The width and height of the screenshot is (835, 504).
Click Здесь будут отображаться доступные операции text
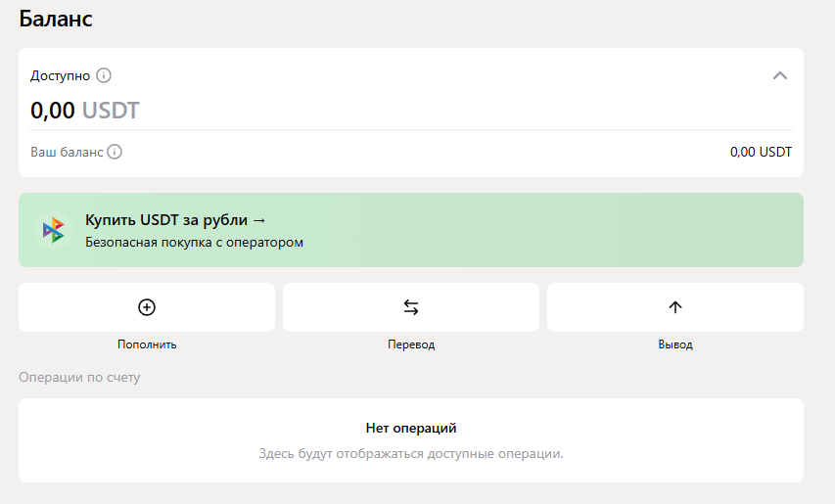tap(411, 453)
